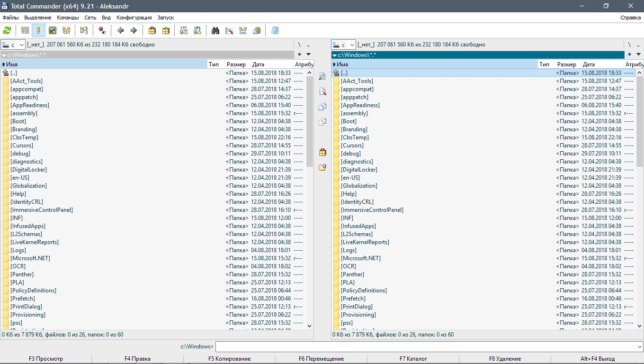Click the Copy files icon in middle bar
Viewport: 644px width, 364px height.
point(322,107)
